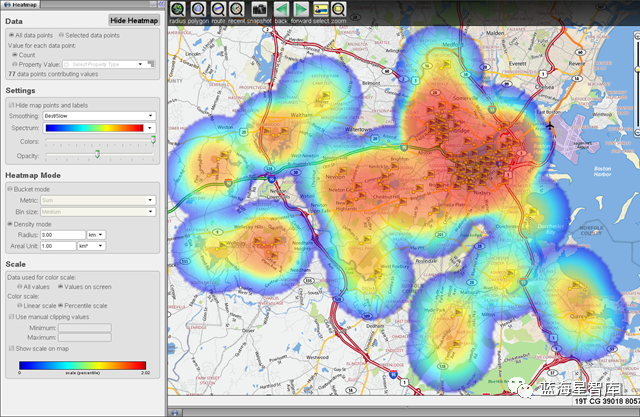
Task: Adjust the Opacity slider handle
Action: point(97,154)
